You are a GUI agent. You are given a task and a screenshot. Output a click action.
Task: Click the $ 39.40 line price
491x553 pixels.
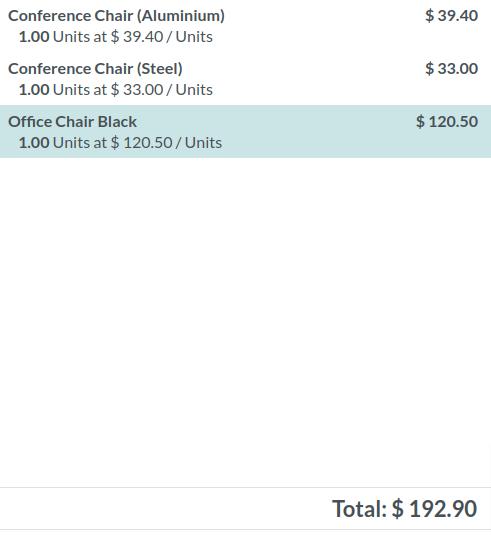pos(451,16)
